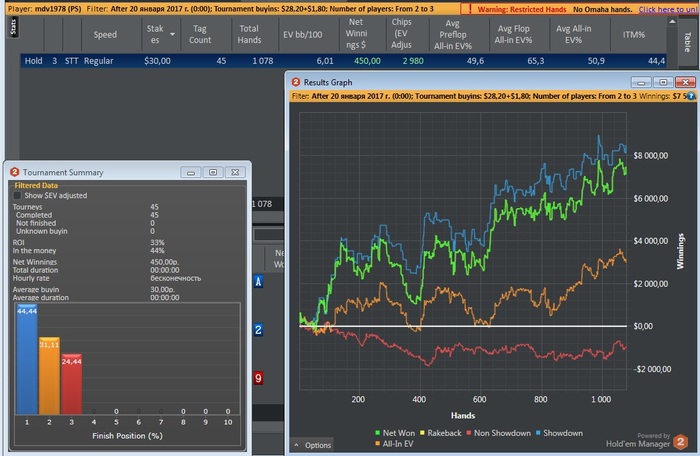Sort by the Tag Count column header

200,34
